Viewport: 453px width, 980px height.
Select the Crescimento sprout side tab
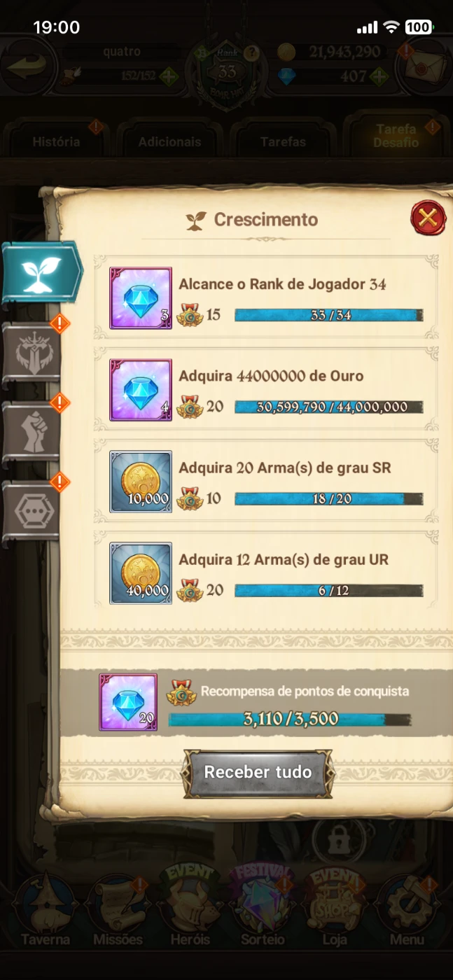(41, 272)
